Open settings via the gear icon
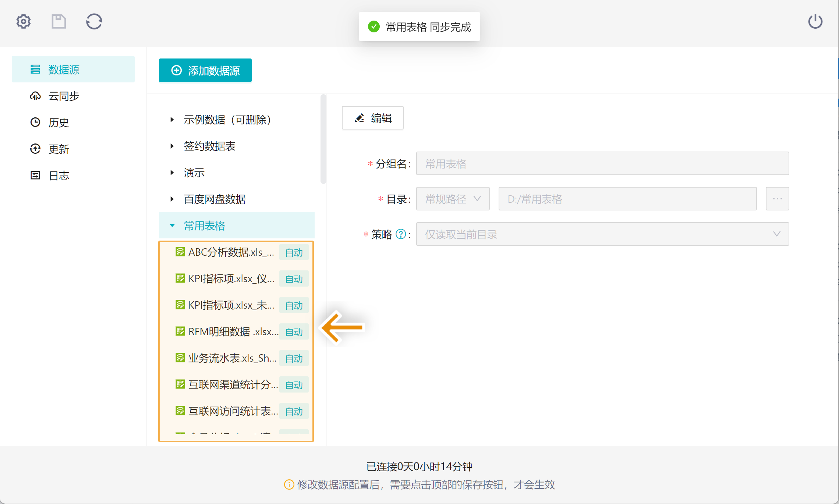This screenshot has height=504, width=839. point(24,22)
